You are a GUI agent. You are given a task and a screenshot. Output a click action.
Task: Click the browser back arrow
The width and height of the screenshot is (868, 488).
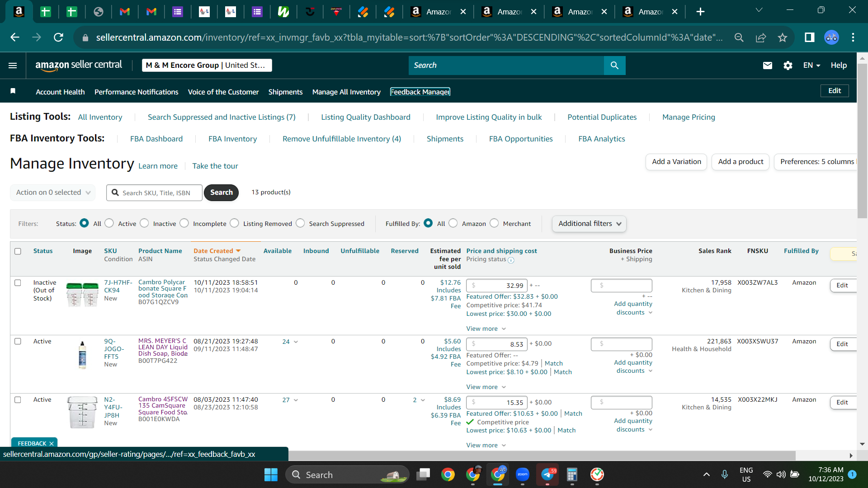pos(15,38)
